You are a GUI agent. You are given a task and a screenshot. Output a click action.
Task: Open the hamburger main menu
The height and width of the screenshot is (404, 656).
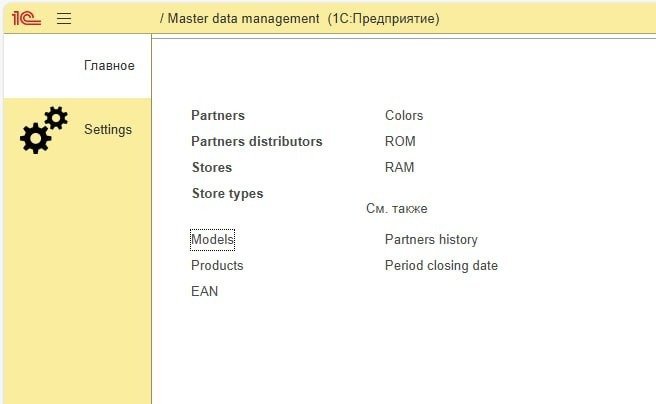tap(64, 18)
